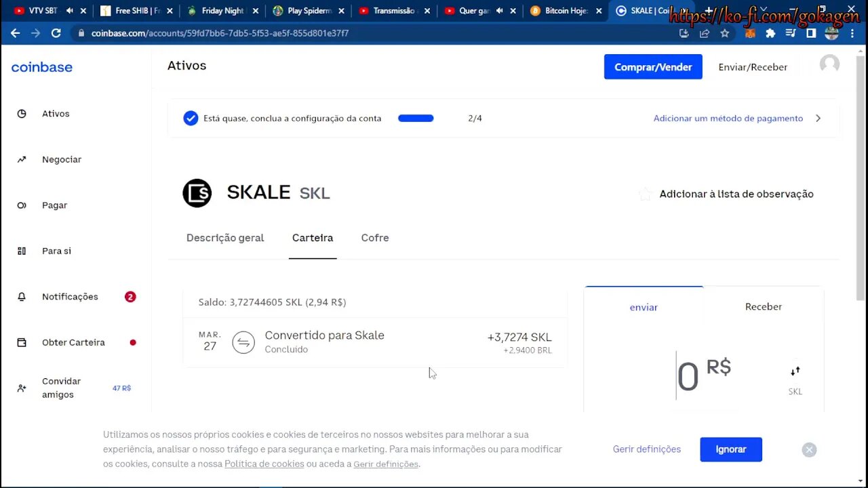This screenshot has width=868, height=488.
Task: Click the notifications badge showing 2
Action: pos(130,297)
